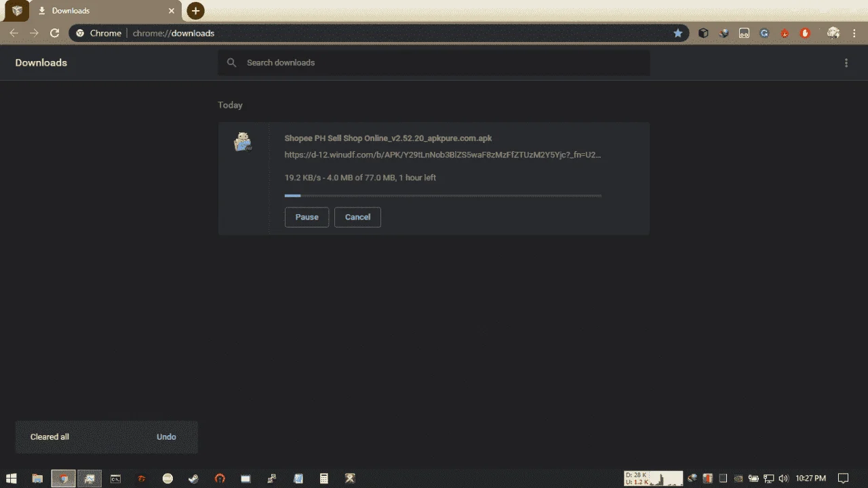Click the battery power tray icon

[753, 479]
